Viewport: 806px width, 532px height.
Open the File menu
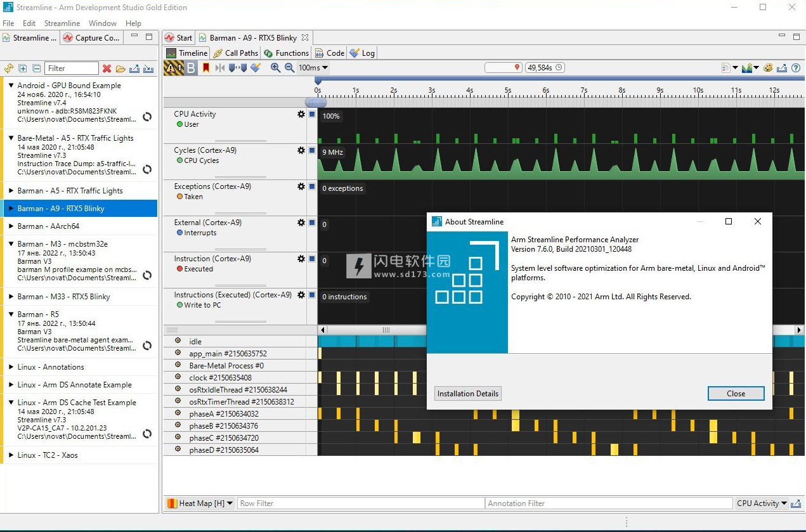[8, 23]
